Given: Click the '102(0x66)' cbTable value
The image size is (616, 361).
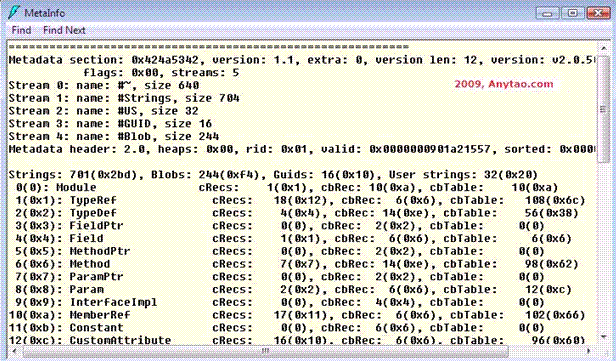Looking at the screenshot, I should pyautogui.click(x=555, y=315).
